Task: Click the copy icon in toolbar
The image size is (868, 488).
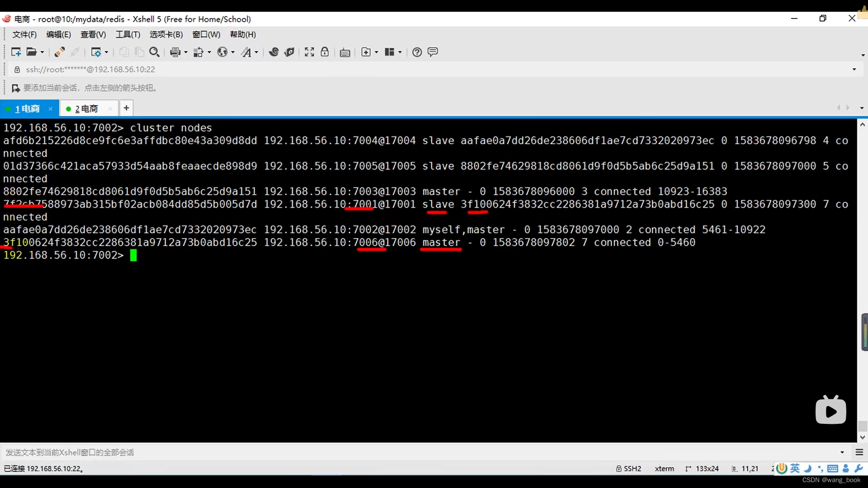Action: tap(123, 52)
